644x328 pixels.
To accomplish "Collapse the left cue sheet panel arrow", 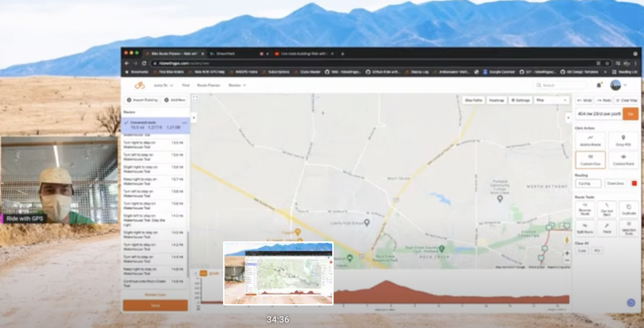I will tap(194, 118).
